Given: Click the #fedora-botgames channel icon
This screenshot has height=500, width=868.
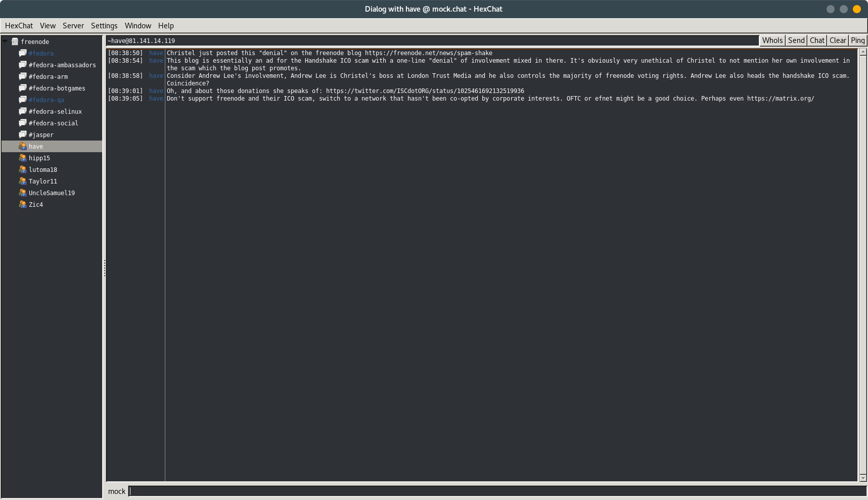Looking at the screenshot, I should tap(23, 88).
